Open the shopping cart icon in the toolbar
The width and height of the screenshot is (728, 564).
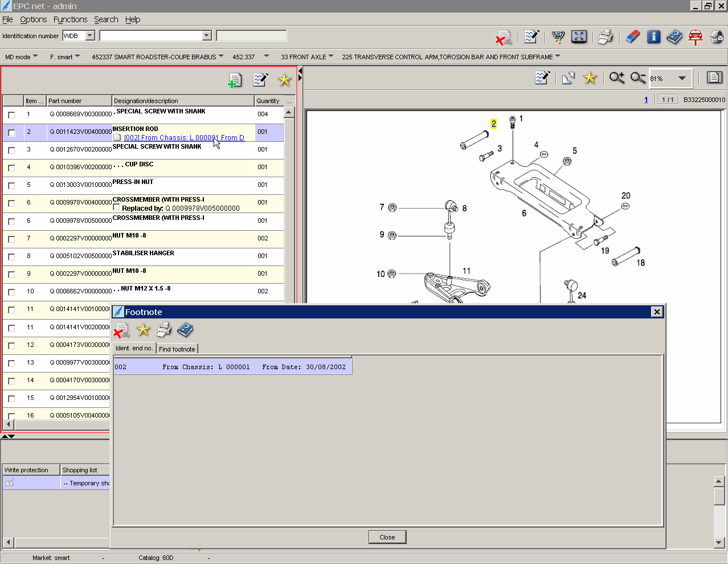(558, 36)
